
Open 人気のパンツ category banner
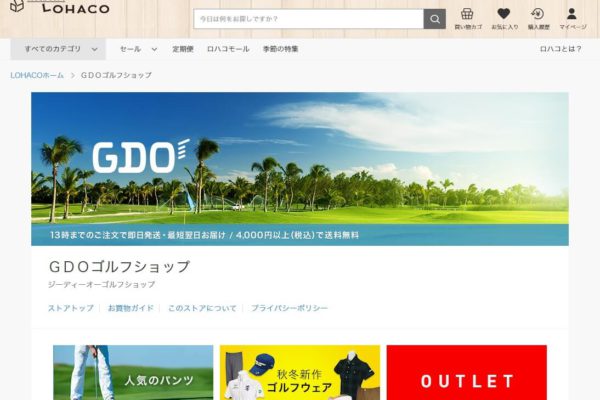(x=133, y=372)
